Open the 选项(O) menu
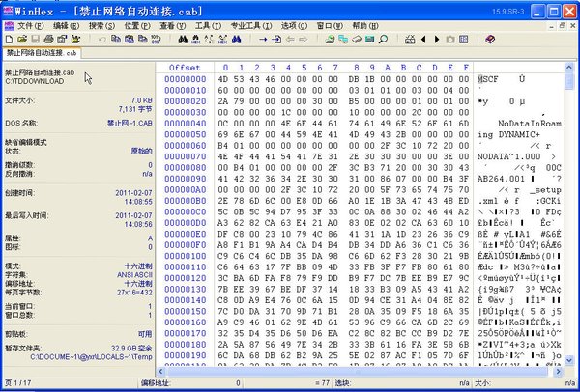This screenshot has height=392, width=580. 295,26
